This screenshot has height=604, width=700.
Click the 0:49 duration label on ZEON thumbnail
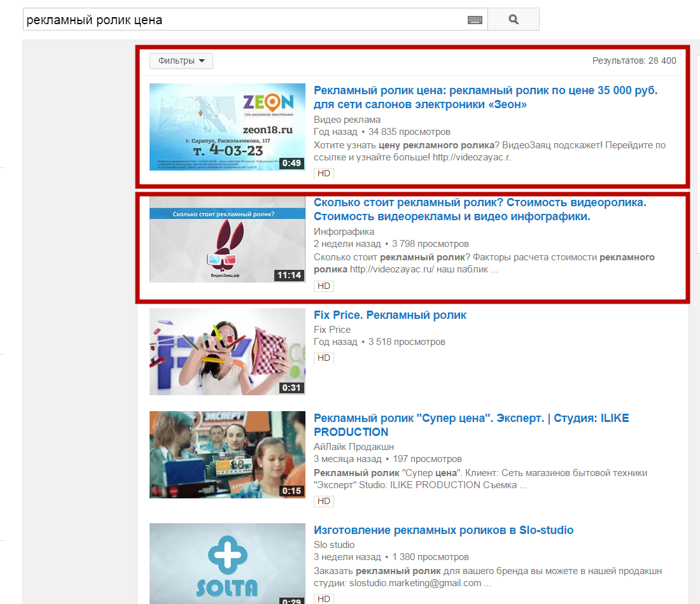[x=291, y=163]
